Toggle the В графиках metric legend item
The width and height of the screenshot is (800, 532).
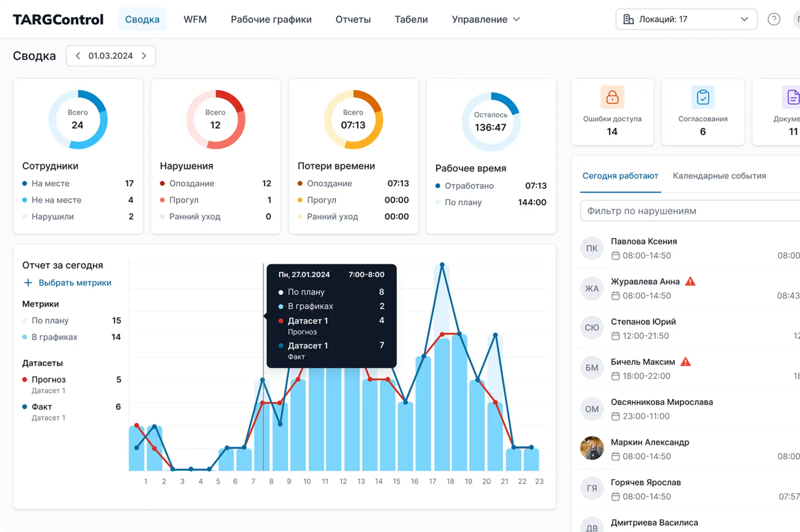click(54, 337)
